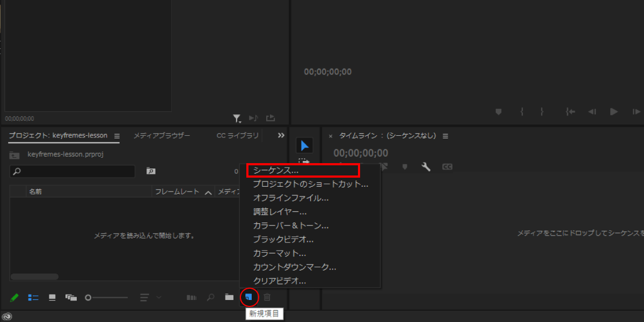Viewport: 644px width, 322px height.
Task: Click Add Marker icon in Timeline
Action: (x=405, y=167)
